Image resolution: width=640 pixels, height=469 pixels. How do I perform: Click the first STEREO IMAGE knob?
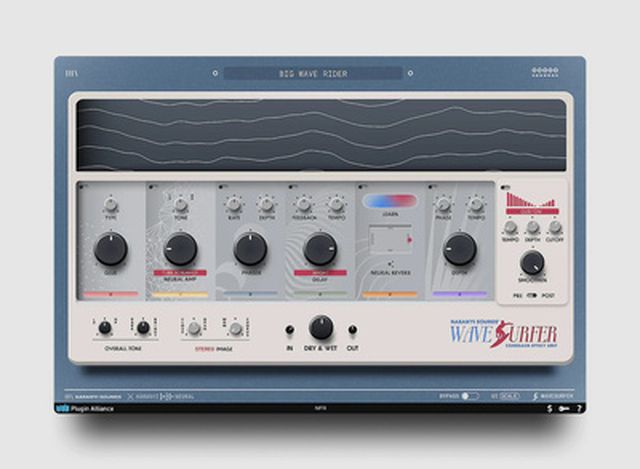click(194, 328)
